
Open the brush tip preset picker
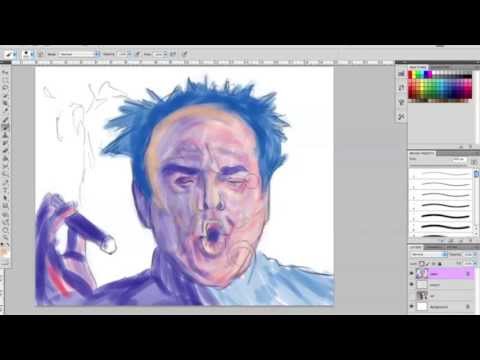[x=29, y=54]
